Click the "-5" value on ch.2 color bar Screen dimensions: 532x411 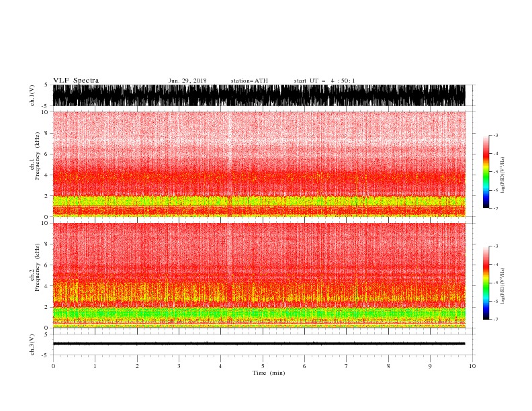[495, 283]
